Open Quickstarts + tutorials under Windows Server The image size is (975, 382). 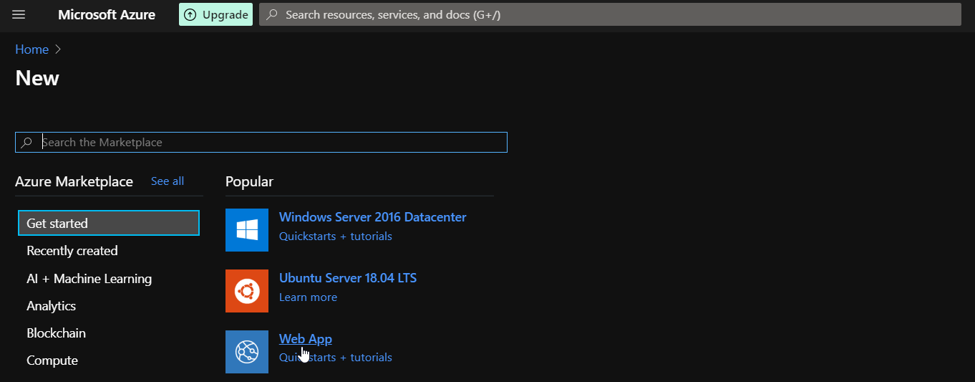(335, 236)
